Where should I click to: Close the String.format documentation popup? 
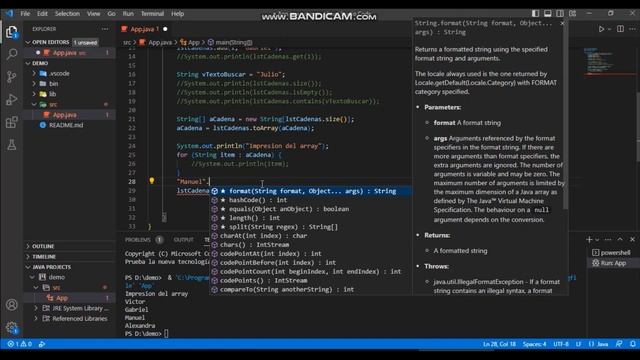pyautogui.click(x=562, y=23)
